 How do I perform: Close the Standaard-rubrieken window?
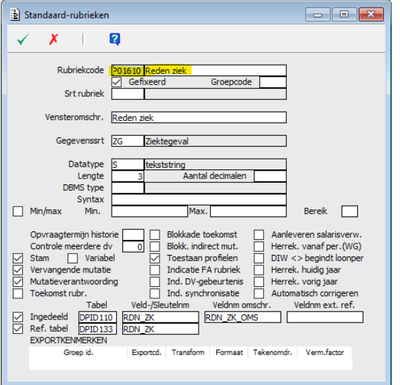[371, 15]
